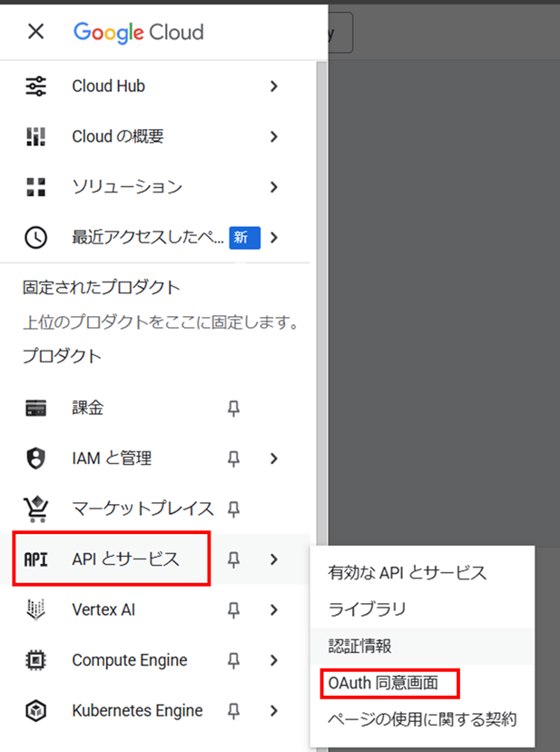Expand the ソリューション chevron
Image resolution: width=560 pixels, height=752 pixels.
point(274,187)
